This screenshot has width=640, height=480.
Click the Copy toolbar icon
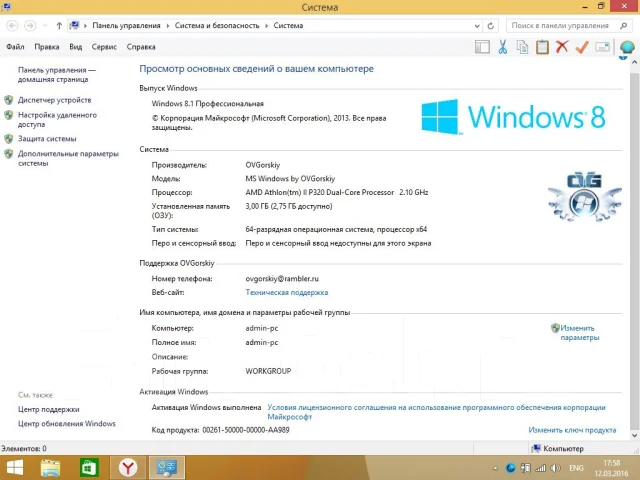pos(522,47)
